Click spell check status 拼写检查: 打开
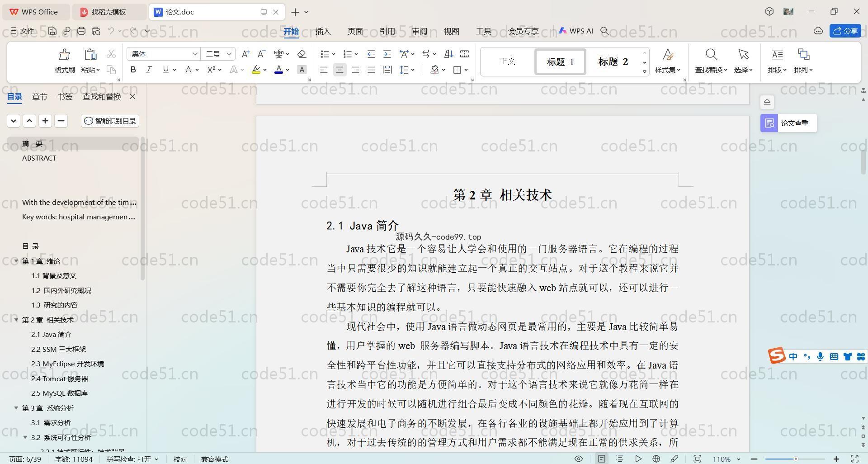 pos(132,459)
